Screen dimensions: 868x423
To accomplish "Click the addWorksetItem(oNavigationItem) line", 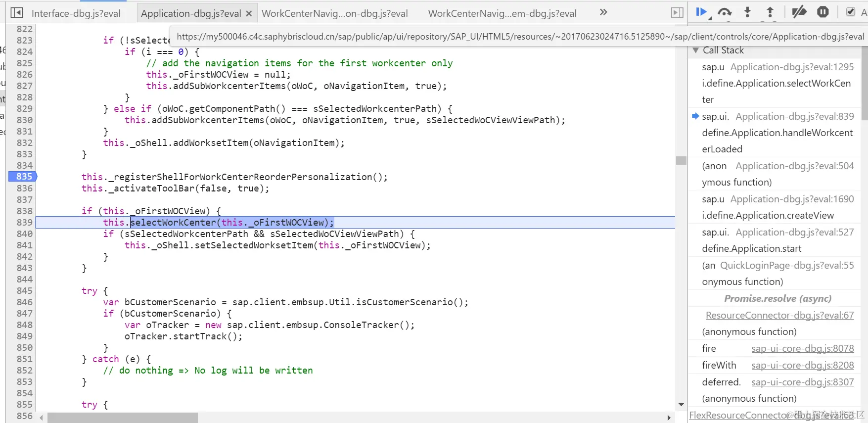I will 224,142.
